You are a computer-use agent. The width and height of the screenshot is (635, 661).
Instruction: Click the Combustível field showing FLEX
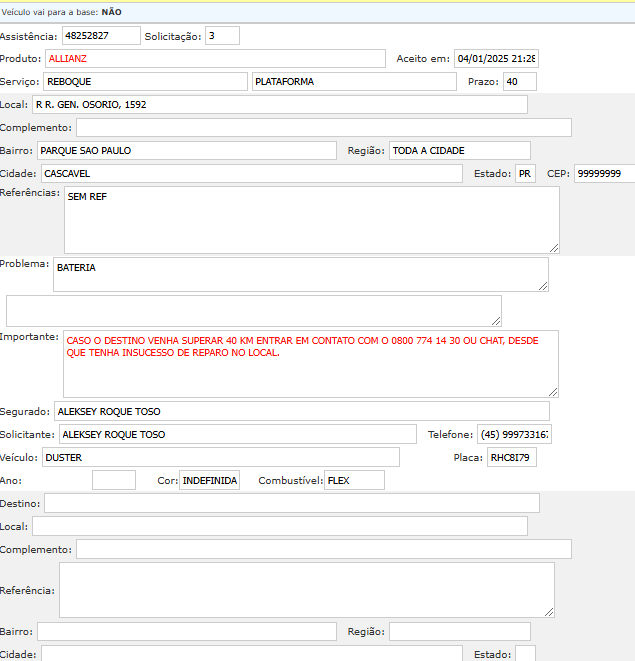[x=354, y=480]
